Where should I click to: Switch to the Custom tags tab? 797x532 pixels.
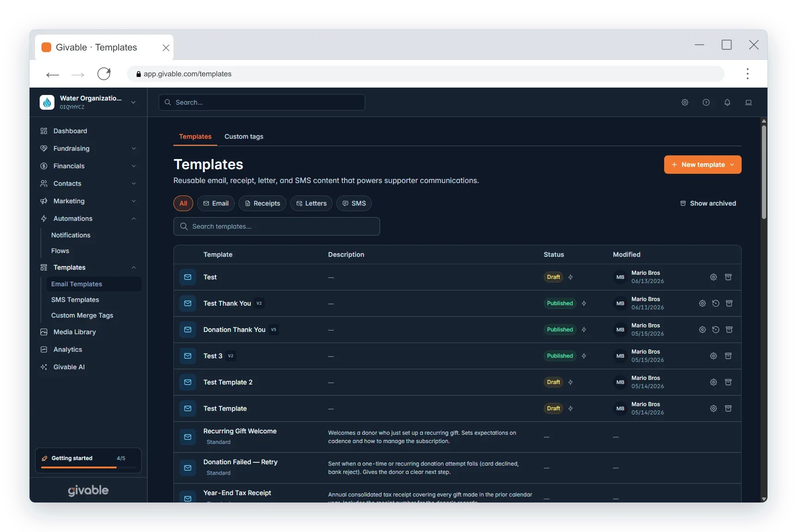[x=244, y=136]
